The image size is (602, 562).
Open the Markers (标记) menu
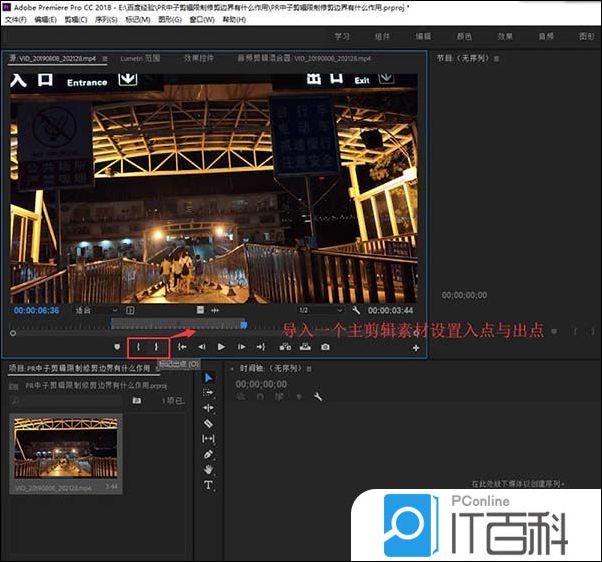pyautogui.click(x=138, y=19)
